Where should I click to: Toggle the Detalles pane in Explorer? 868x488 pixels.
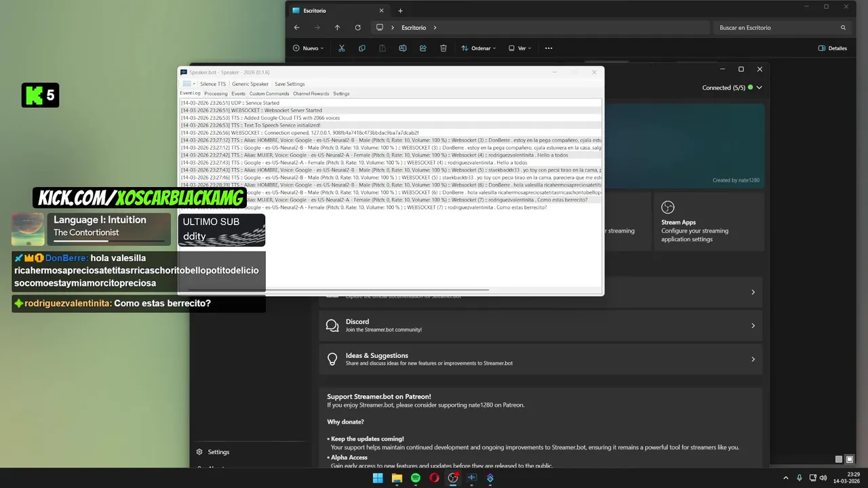pos(833,48)
